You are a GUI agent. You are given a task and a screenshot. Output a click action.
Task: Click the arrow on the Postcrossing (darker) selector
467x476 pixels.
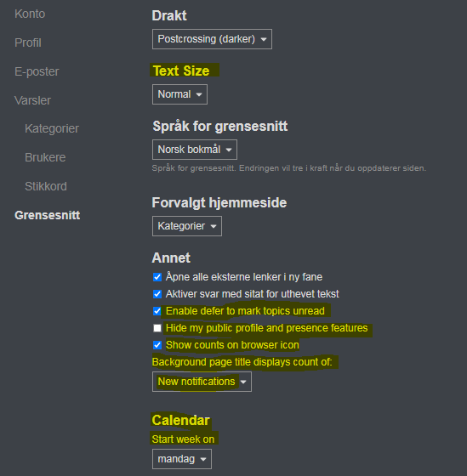(x=264, y=39)
